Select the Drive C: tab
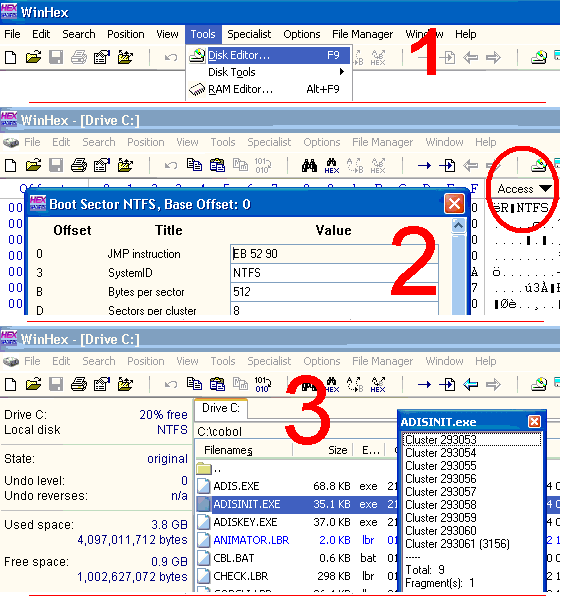This screenshot has height=600, width=562. click(221, 409)
